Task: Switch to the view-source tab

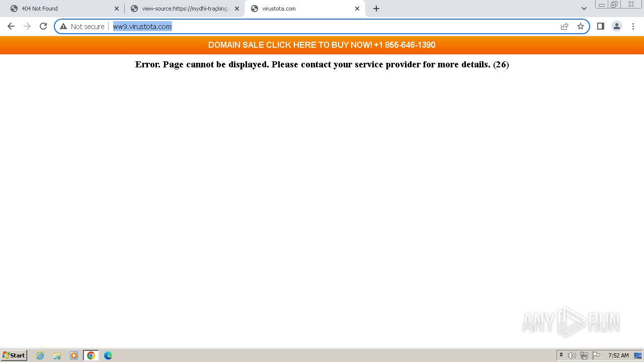Action: point(185,9)
